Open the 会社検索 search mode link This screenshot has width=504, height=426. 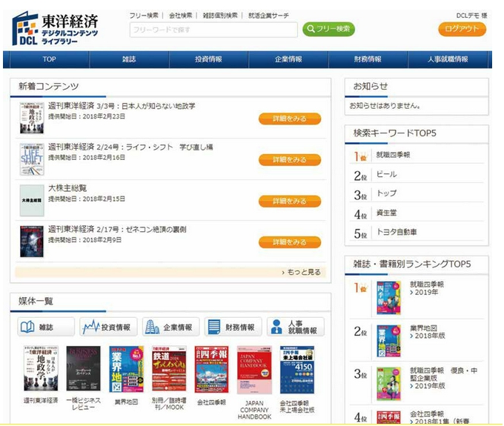tap(180, 16)
